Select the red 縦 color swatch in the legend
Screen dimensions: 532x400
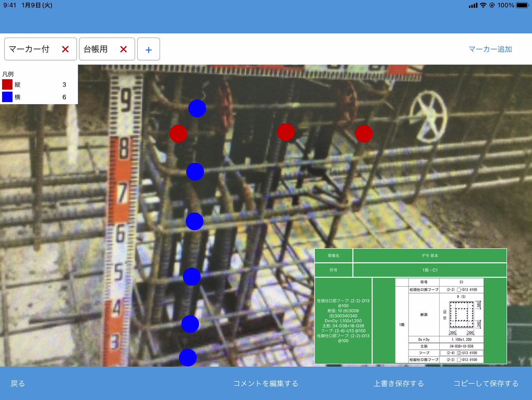click(7, 84)
